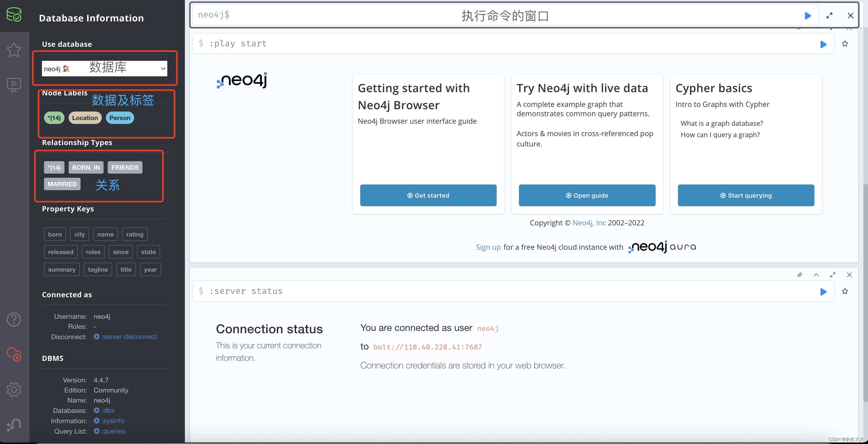Re-run the :server status command
The image size is (868, 444).
823,292
